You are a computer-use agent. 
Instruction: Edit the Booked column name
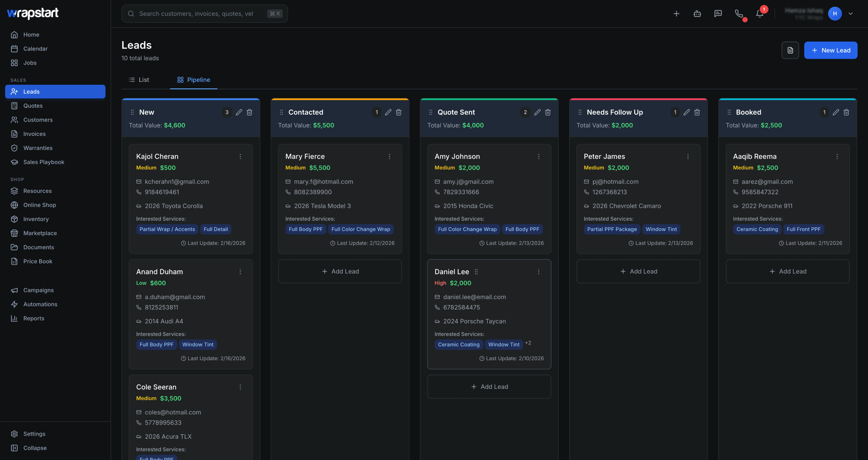(835, 112)
